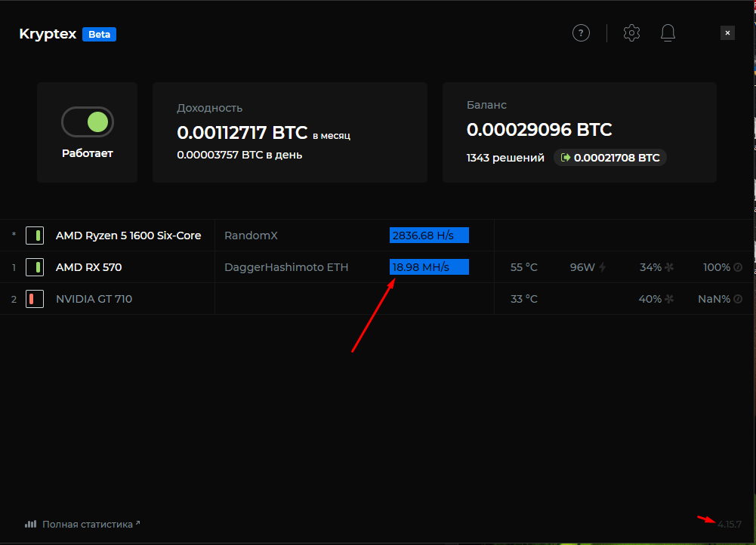
Task: Open the notifications bell icon
Action: (x=668, y=32)
